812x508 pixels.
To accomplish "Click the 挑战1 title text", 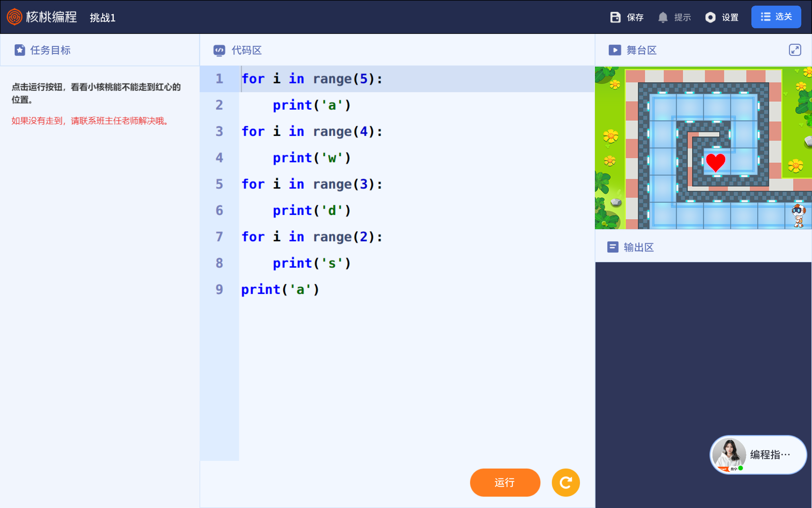I will coord(103,17).
